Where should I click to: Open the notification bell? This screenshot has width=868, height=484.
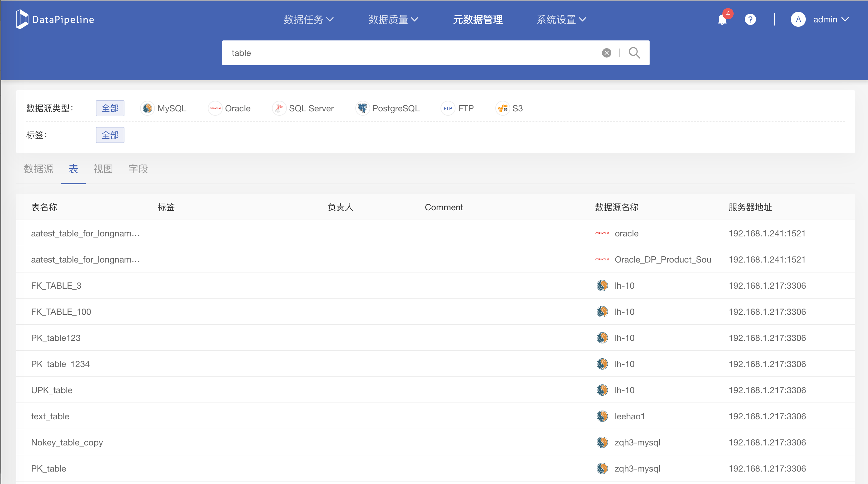coord(722,20)
